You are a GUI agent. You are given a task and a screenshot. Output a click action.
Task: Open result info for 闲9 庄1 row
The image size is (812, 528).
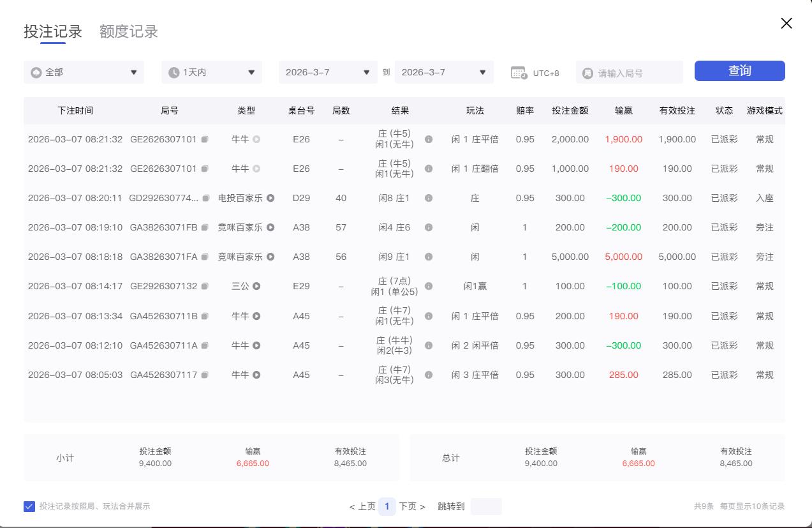(429, 257)
